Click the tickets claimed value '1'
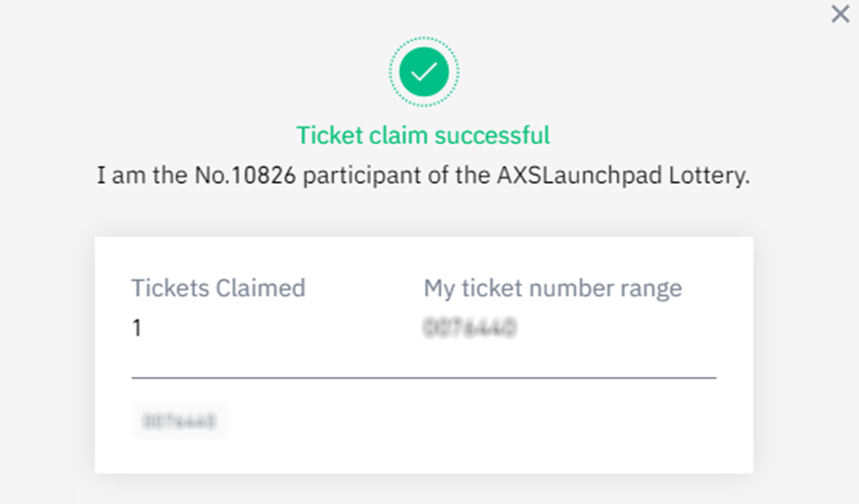859x504 pixels. 137,328
